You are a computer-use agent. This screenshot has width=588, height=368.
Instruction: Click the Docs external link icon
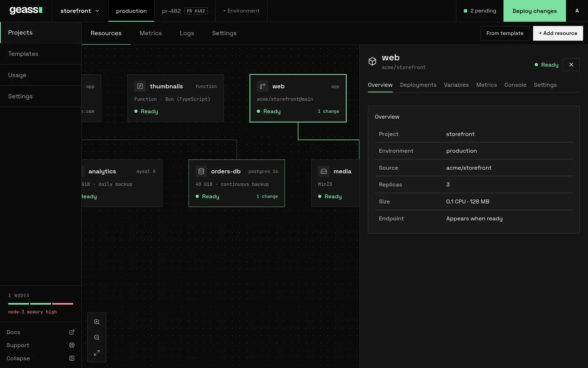pyautogui.click(x=72, y=332)
